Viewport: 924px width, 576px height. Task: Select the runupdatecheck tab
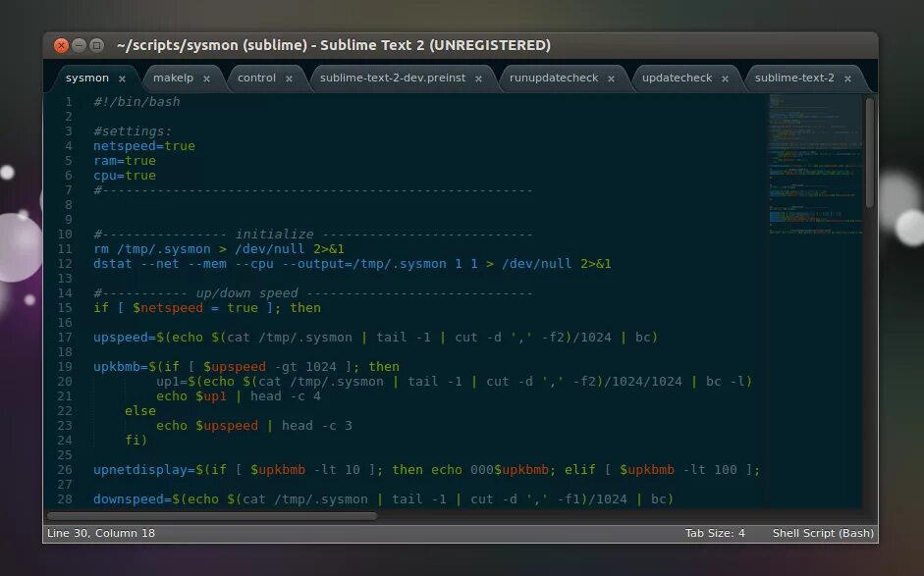pyautogui.click(x=555, y=78)
